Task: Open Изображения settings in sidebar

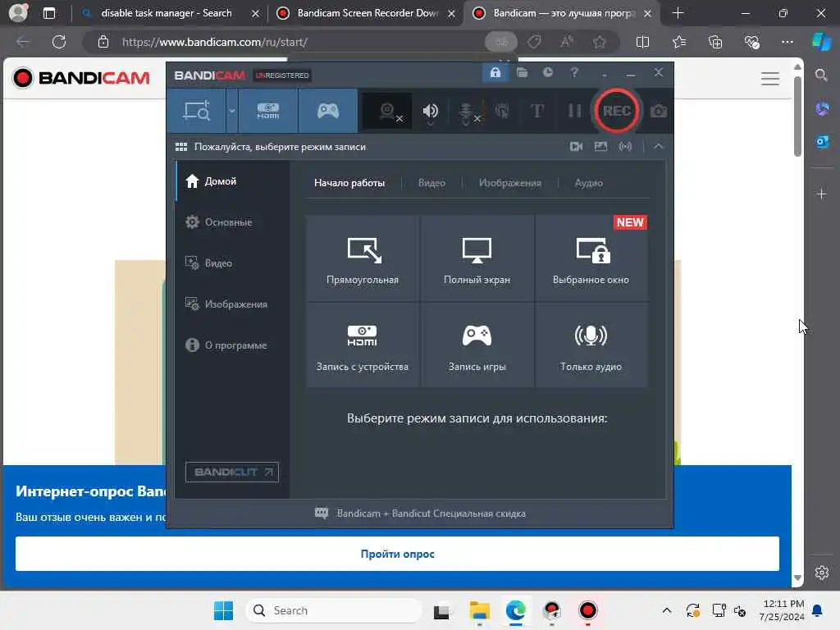Action: (232, 304)
